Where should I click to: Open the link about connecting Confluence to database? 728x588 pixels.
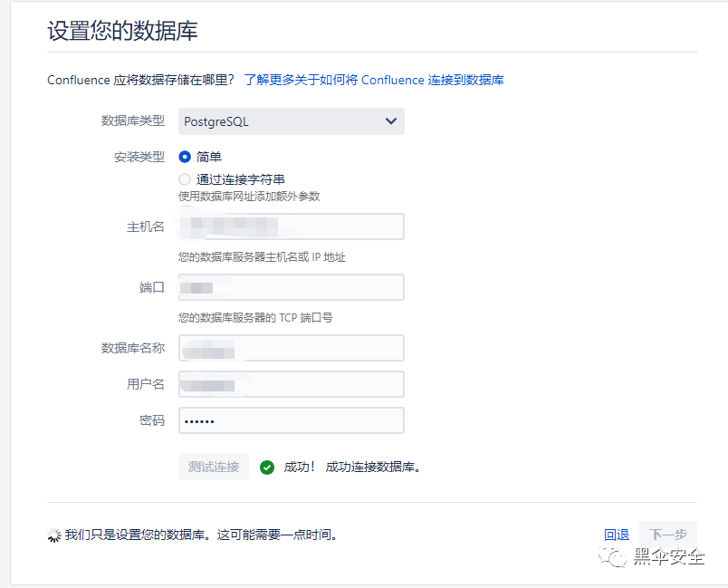click(374, 80)
